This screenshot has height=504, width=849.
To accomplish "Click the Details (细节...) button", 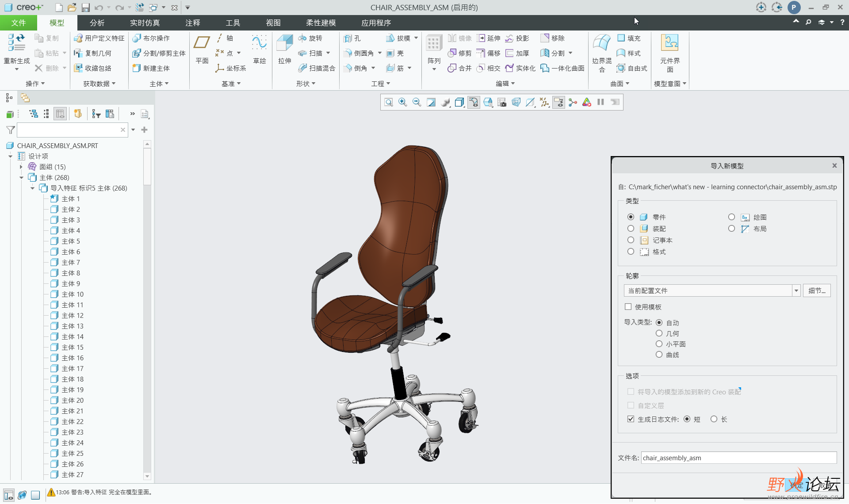I will point(817,290).
